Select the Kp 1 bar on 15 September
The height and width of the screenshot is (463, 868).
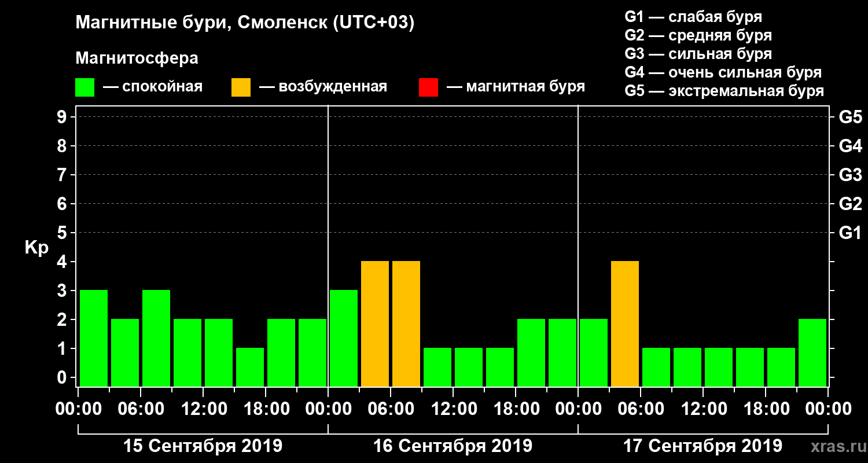pyautogui.click(x=250, y=367)
